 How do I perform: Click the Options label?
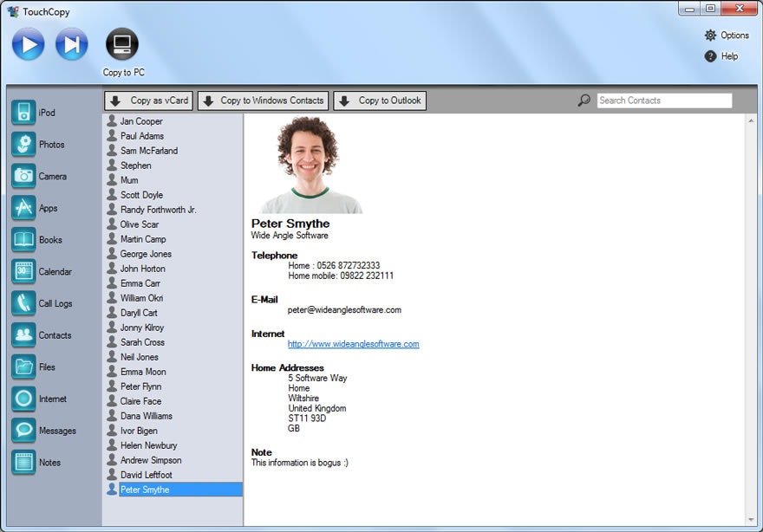pos(734,35)
